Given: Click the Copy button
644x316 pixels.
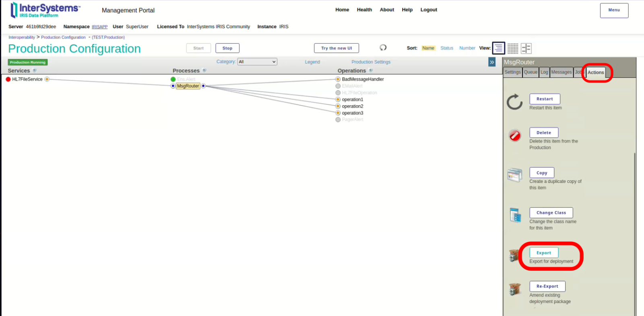Looking at the screenshot, I should [x=542, y=173].
